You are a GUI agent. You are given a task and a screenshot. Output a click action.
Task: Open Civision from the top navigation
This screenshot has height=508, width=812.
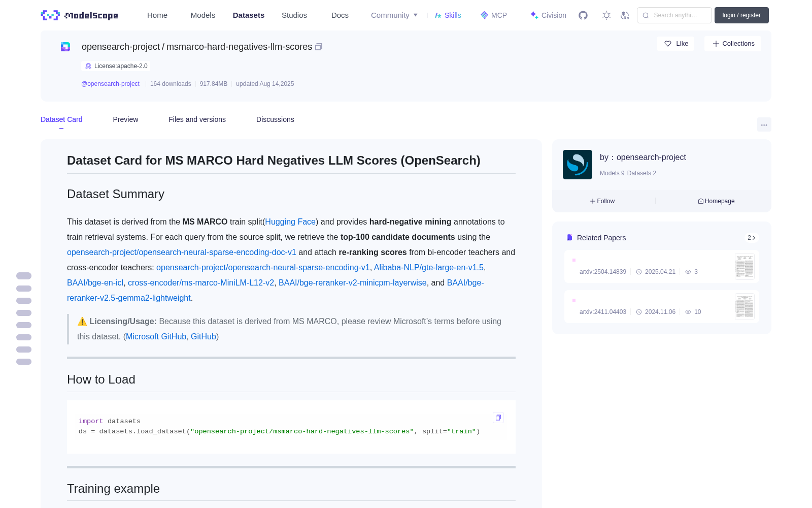[x=548, y=15]
